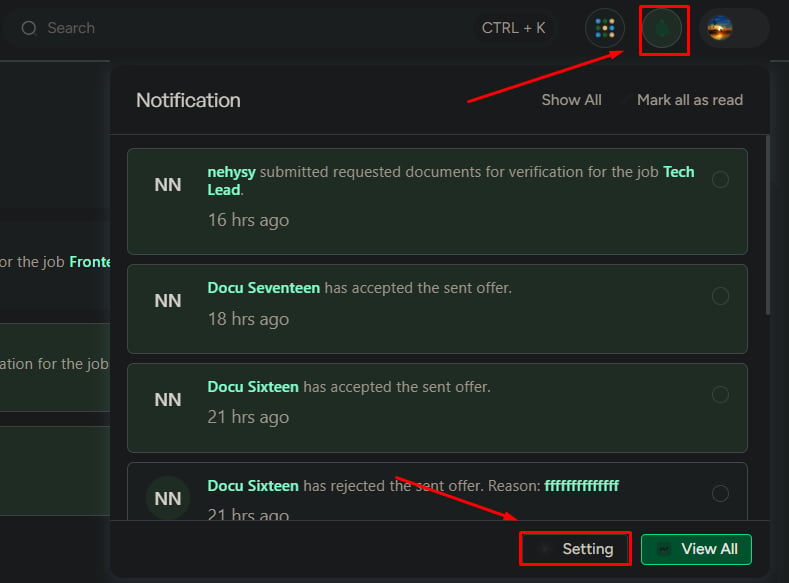Open notification Setting button
This screenshot has height=583, width=789.
coord(575,549)
